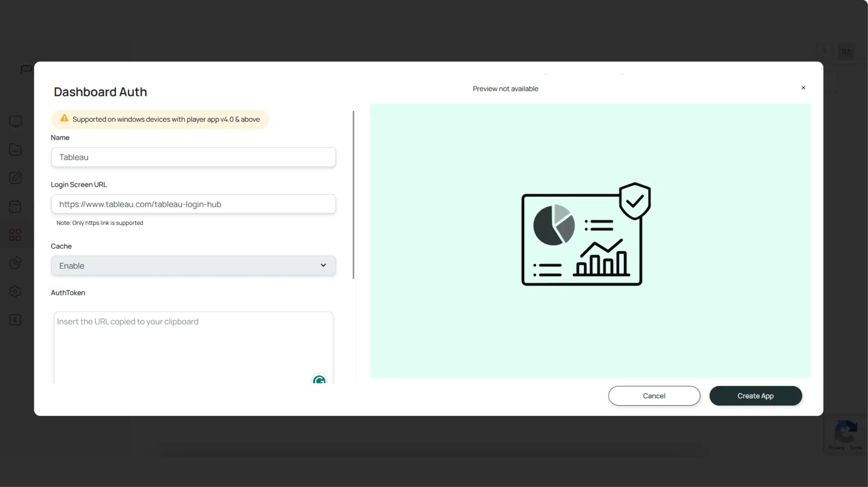Click the Create App button
The height and width of the screenshot is (487, 868).
tap(755, 396)
